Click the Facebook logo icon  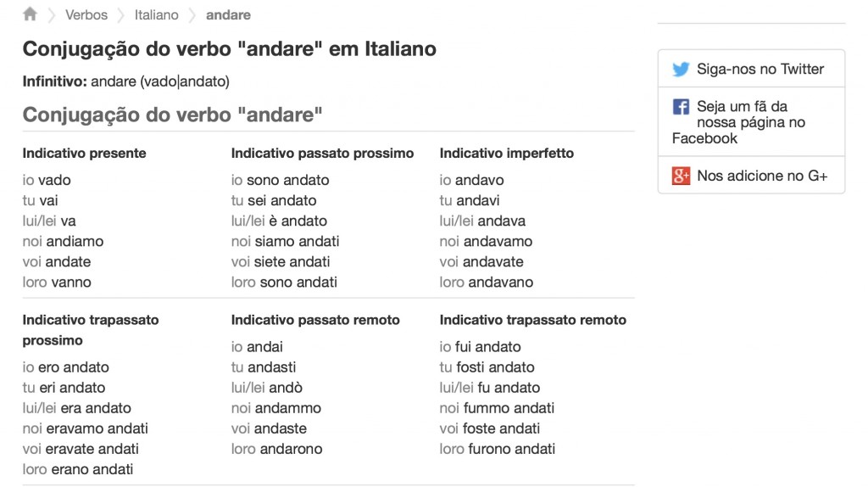(x=681, y=107)
